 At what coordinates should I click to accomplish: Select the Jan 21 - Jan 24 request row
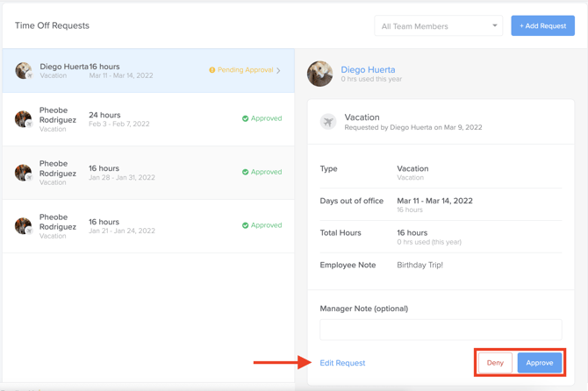147,226
